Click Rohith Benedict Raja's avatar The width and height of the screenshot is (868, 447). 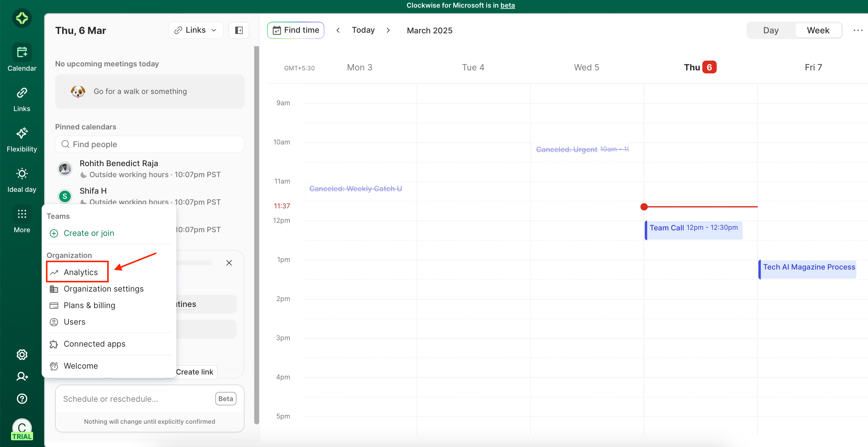point(65,169)
